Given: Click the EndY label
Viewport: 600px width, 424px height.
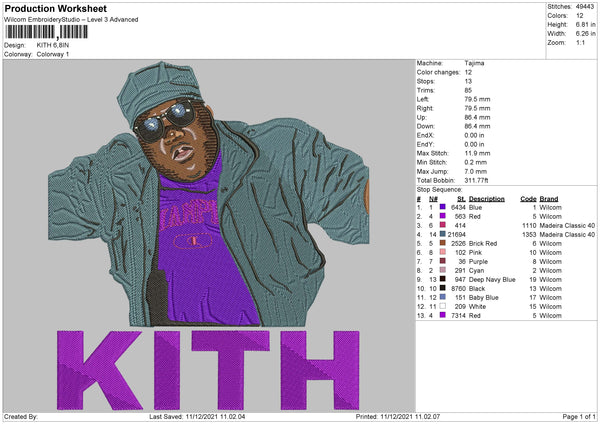Looking at the screenshot, I should (x=426, y=144).
